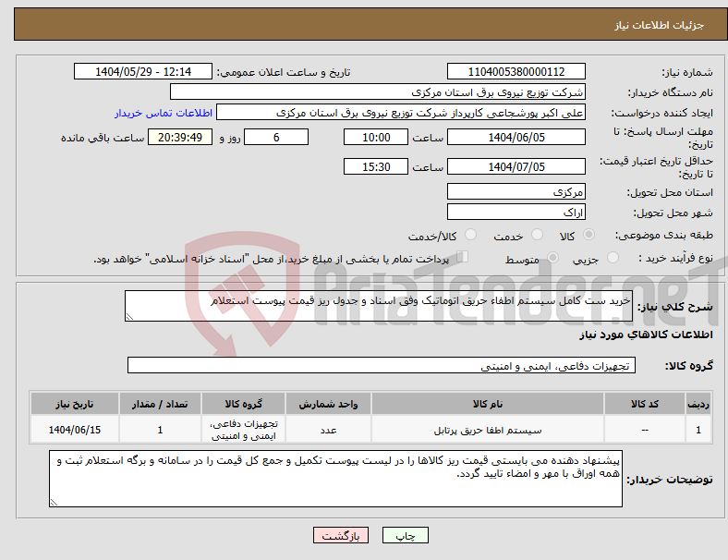Click the تاریخ نیاز column header

coord(75,404)
